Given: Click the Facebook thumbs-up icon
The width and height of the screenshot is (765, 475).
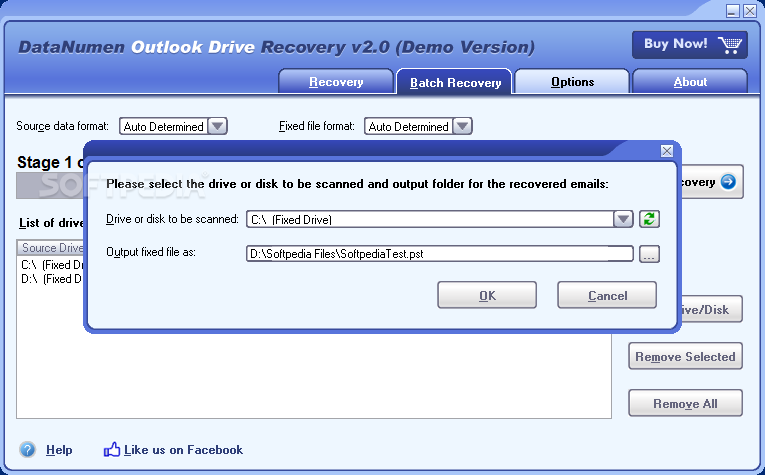Looking at the screenshot, I should pyautogui.click(x=112, y=449).
